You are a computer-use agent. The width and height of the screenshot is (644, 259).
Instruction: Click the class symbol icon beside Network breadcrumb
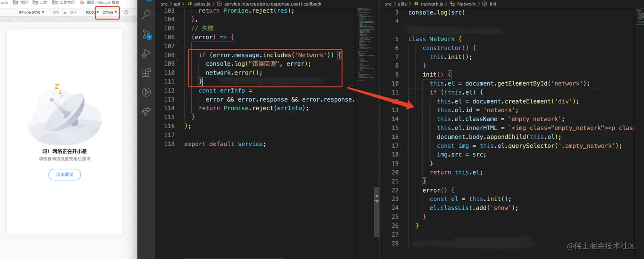coord(452,4)
